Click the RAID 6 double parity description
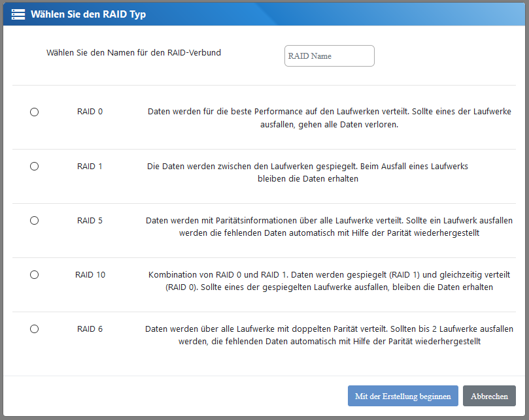The image size is (529, 420). tap(329, 335)
